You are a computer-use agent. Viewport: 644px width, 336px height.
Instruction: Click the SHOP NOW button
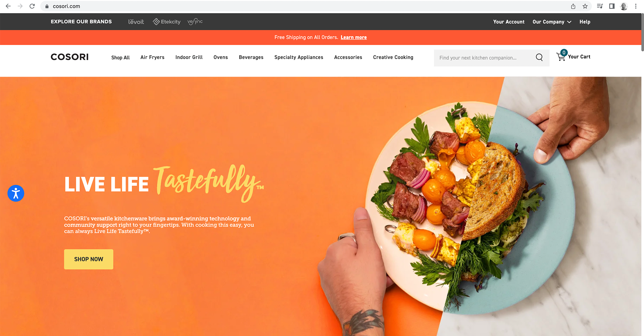click(89, 259)
